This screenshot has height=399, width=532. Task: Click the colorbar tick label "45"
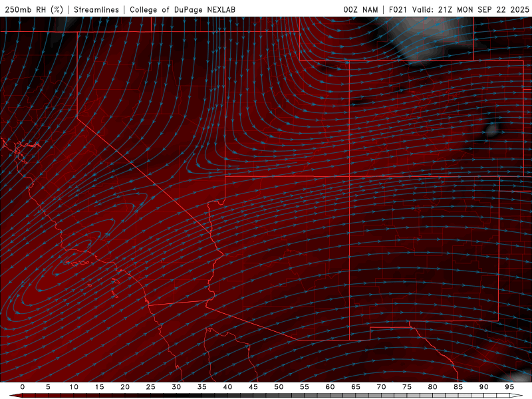point(253,387)
